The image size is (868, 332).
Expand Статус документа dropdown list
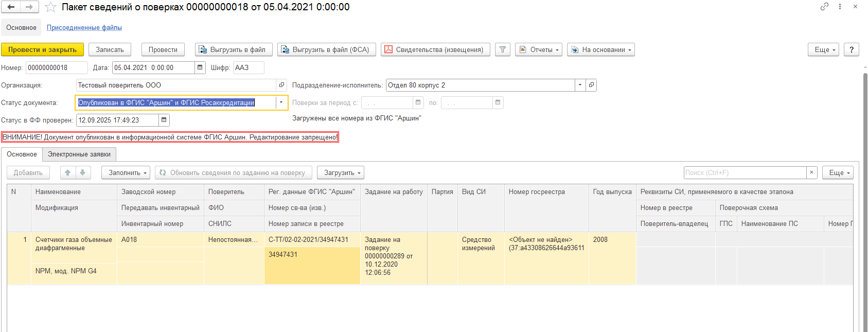click(x=281, y=102)
